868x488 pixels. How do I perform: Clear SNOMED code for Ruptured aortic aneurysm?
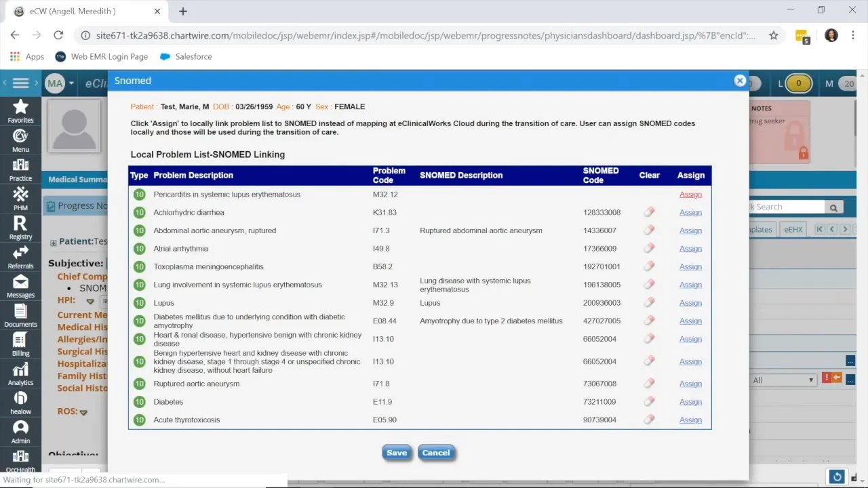tap(649, 384)
